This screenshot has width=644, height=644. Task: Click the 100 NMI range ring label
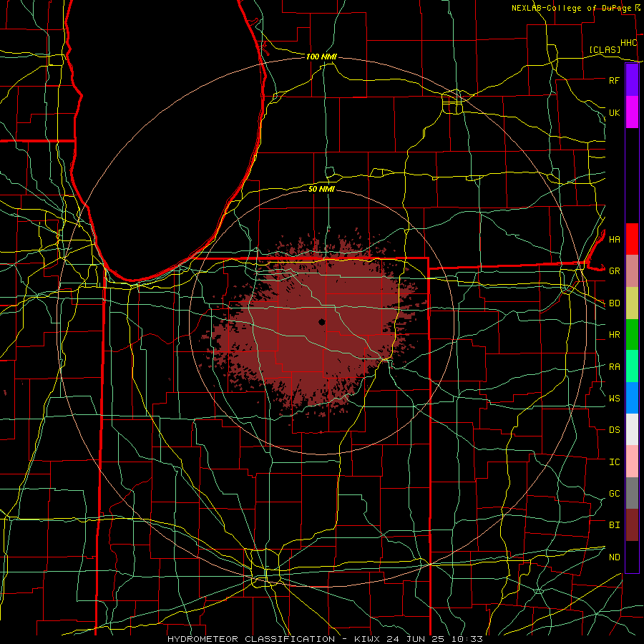click(321, 57)
